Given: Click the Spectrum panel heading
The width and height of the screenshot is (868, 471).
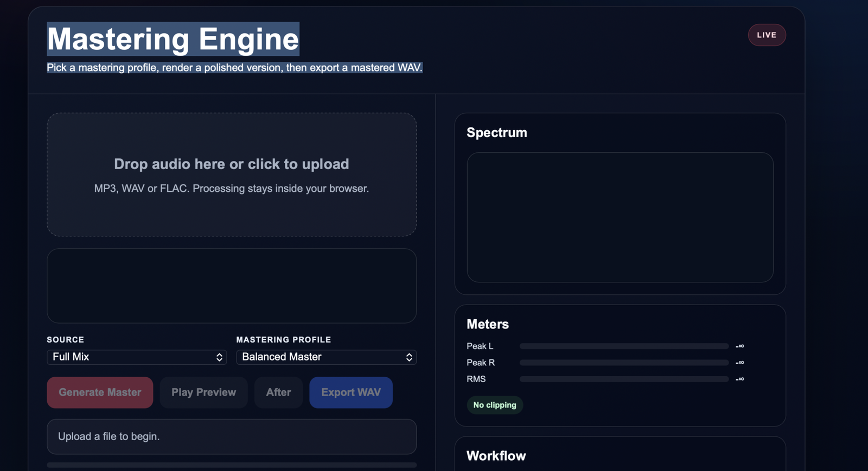Looking at the screenshot, I should coord(497,132).
